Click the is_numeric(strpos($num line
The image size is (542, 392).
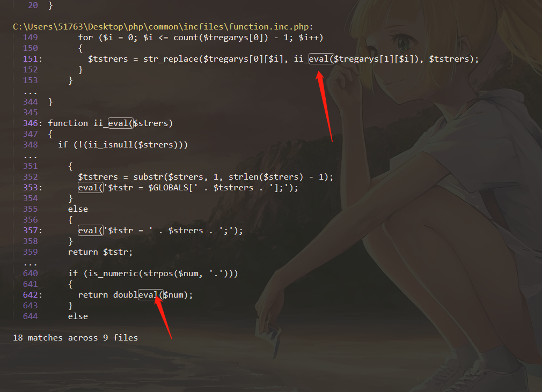(x=153, y=273)
